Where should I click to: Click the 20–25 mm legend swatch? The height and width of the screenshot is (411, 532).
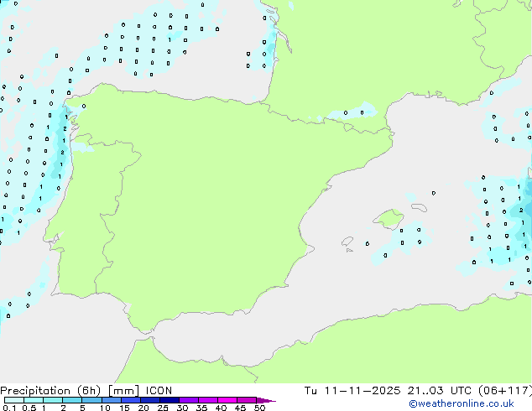click(x=150, y=400)
